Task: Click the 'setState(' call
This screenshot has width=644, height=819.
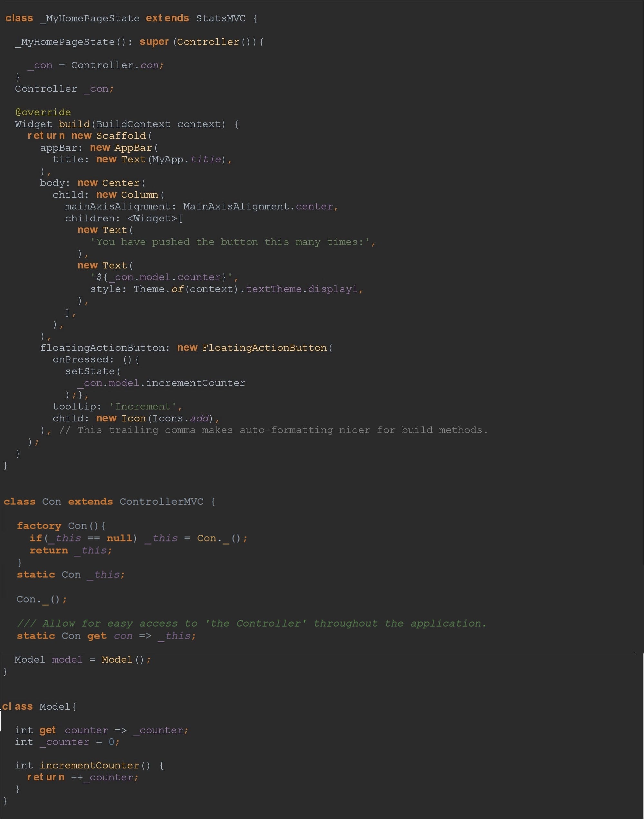Action: 93,371
